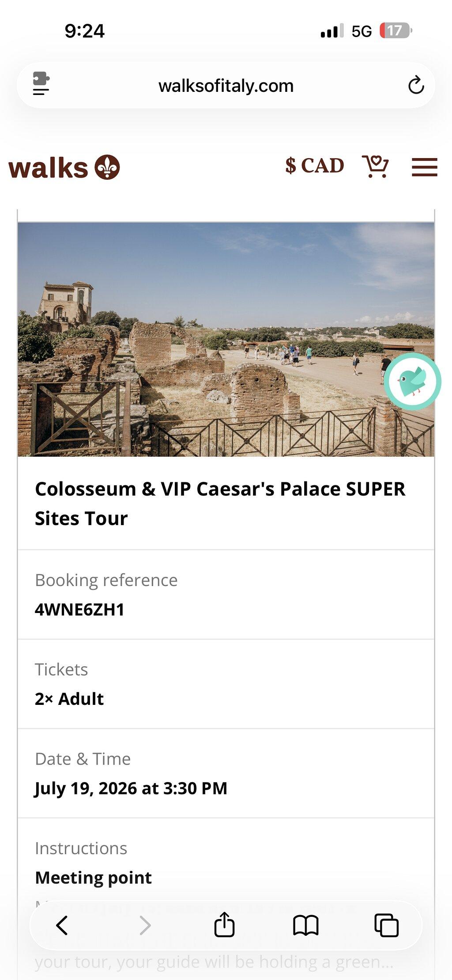Open the hamburger menu
This screenshot has height=980, width=452.
pyautogui.click(x=425, y=167)
